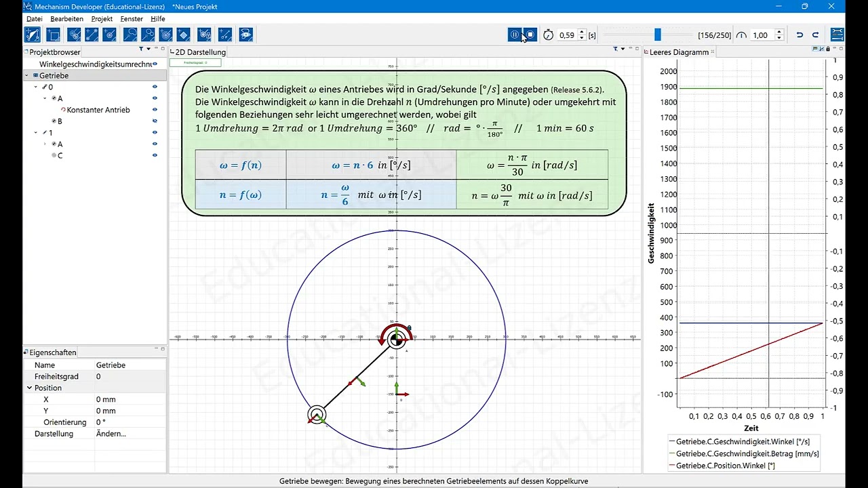Screen dimensions: 868x488
Task: Click the stopwatch time icon
Action: click(549, 35)
